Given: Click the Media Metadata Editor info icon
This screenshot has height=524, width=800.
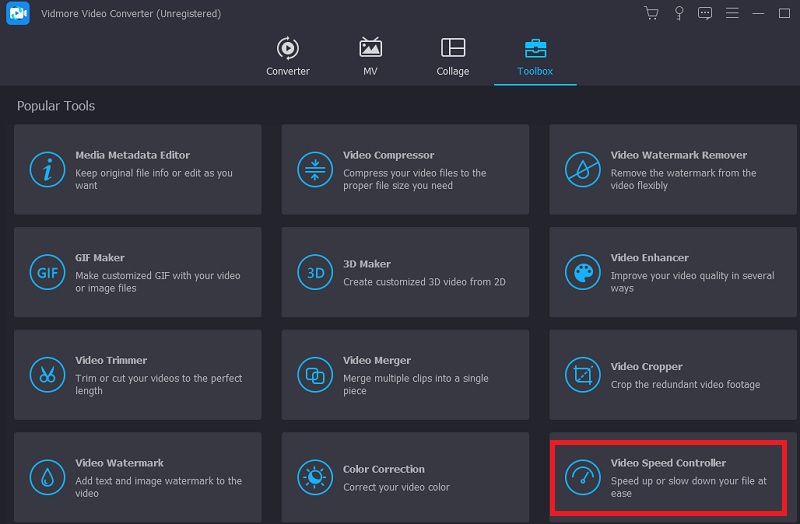Looking at the screenshot, I should (x=47, y=169).
